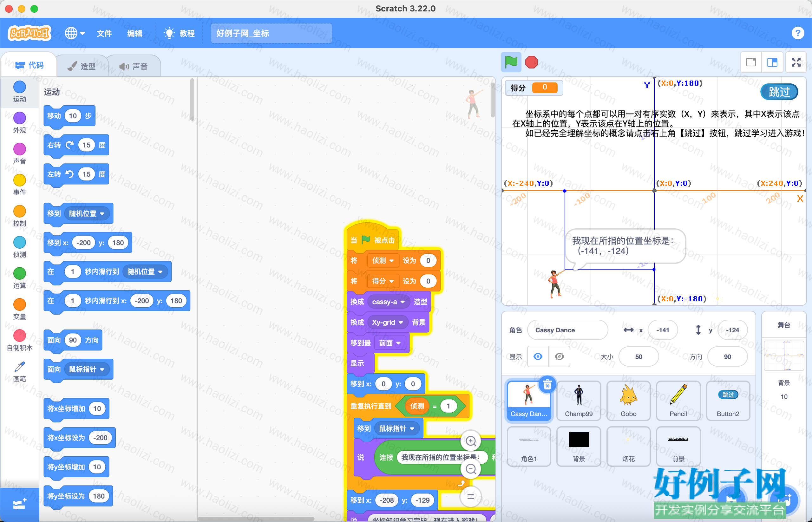Viewport: 812px width, 522px height.
Task: Click the sprite y coordinate field
Action: point(732,330)
